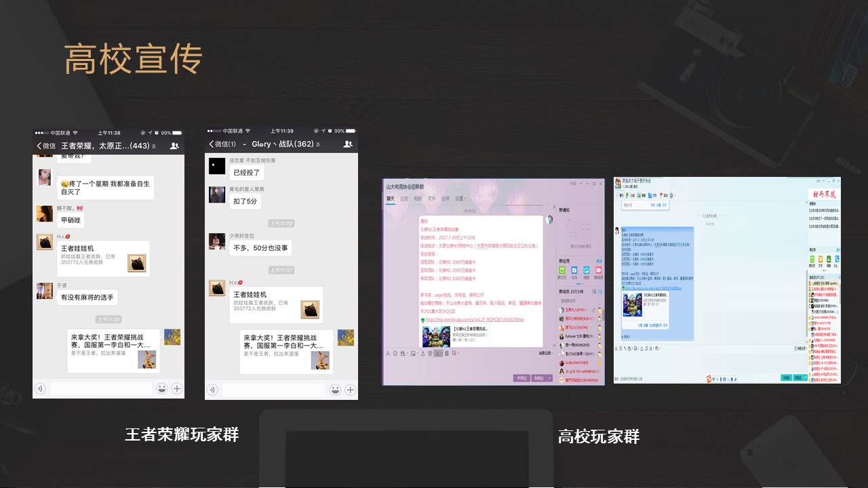The image size is (868, 488).
Task: Open emoji picker in 王者荣耀 chat
Action: [x=161, y=388]
